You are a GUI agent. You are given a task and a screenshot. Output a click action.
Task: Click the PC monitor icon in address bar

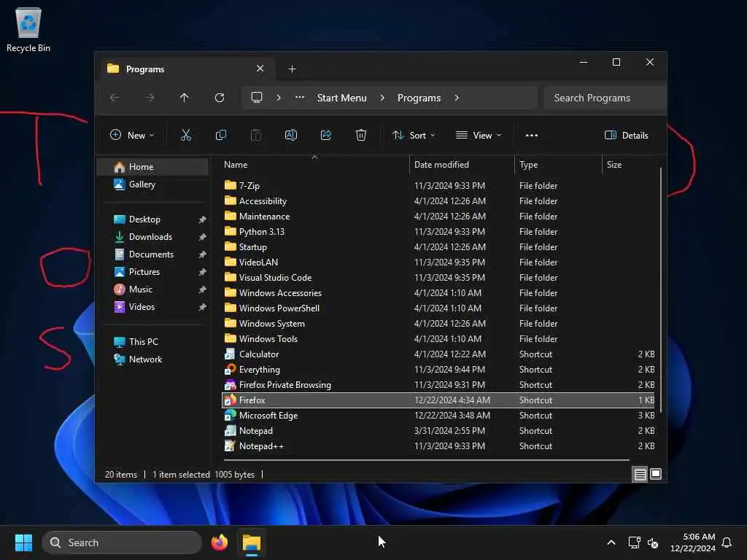pyautogui.click(x=257, y=98)
